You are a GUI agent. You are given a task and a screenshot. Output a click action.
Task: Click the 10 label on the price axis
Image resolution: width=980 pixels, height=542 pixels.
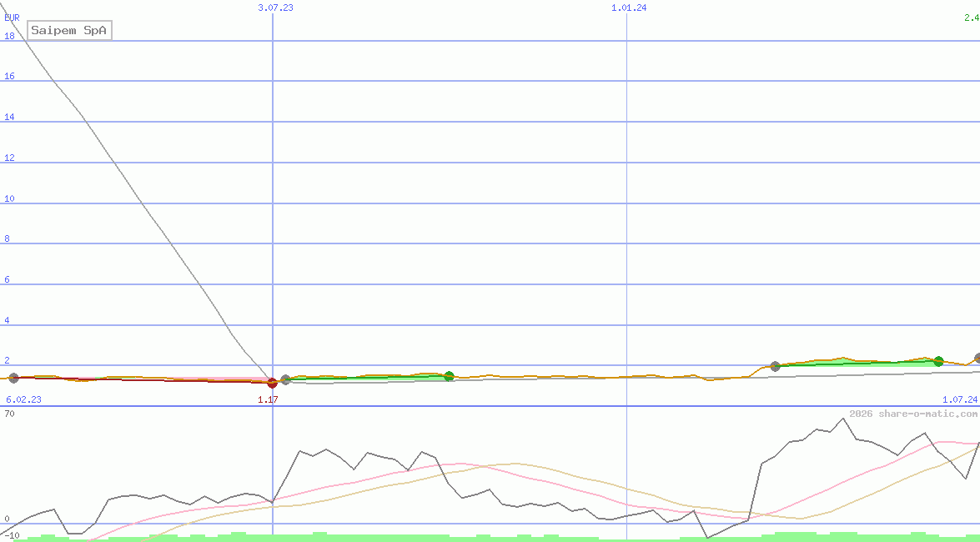click(x=10, y=198)
